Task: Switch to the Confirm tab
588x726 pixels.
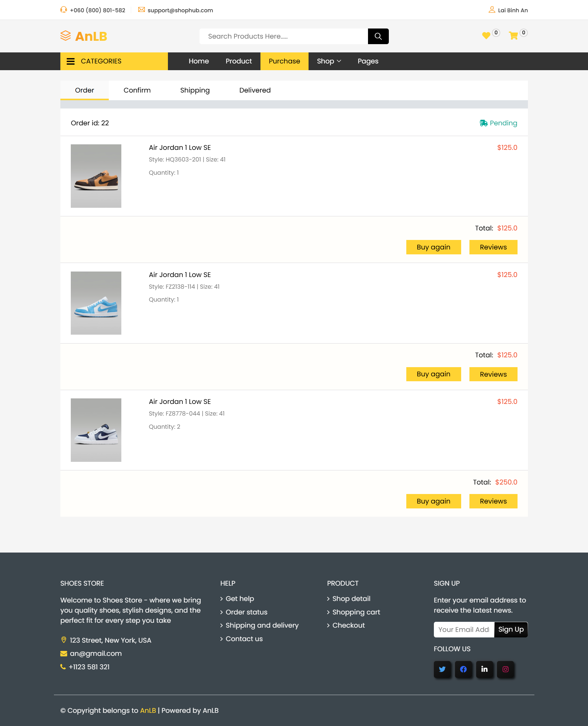Action: click(x=137, y=90)
